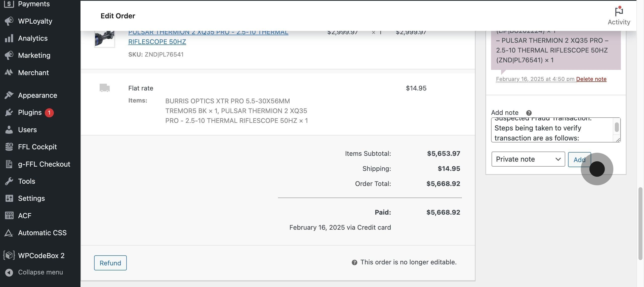Click the Add note button
Screen dimensions: 644x287
pos(579,160)
